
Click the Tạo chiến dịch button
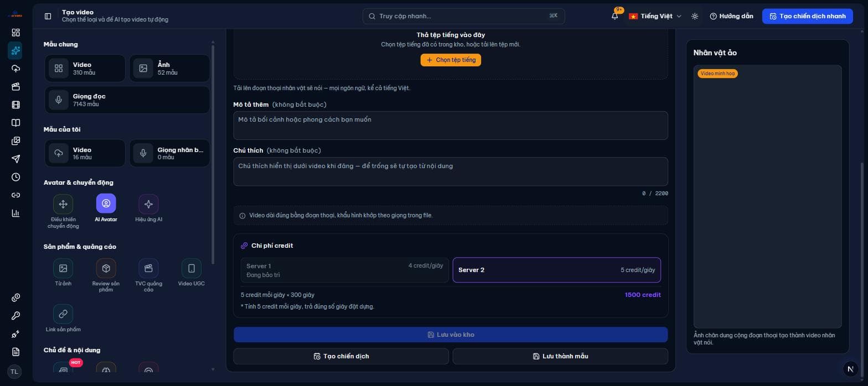point(341,356)
